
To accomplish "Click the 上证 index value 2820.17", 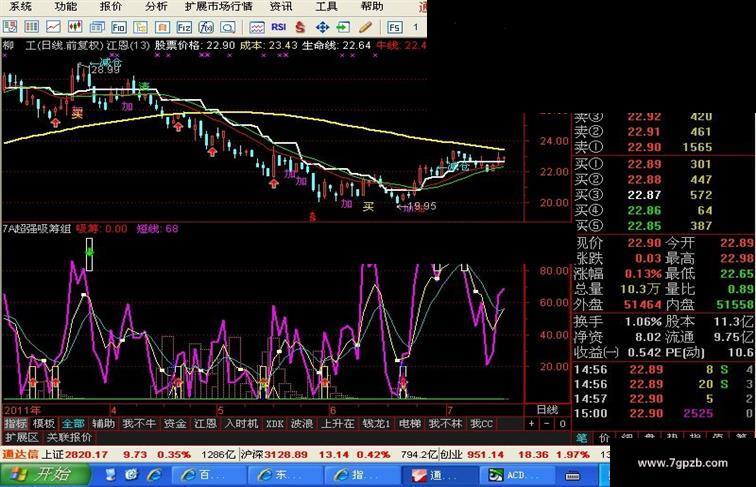I will click(86, 454).
